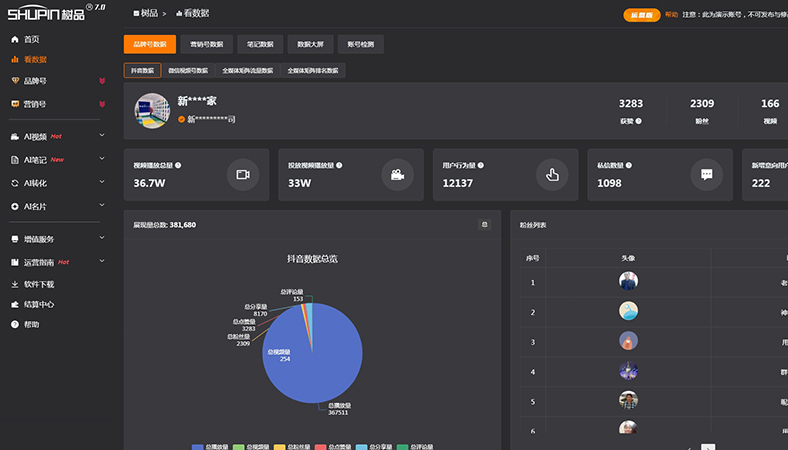Image resolution: width=788 pixels, height=450 pixels.
Task: Click the hand pointer icon for 用户行为量
Action: point(552,175)
